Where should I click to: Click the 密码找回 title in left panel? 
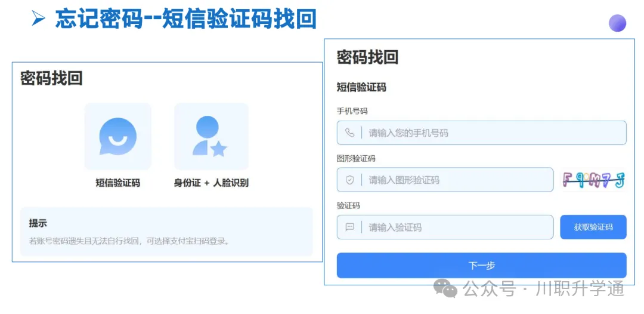(x=51, y=78)
